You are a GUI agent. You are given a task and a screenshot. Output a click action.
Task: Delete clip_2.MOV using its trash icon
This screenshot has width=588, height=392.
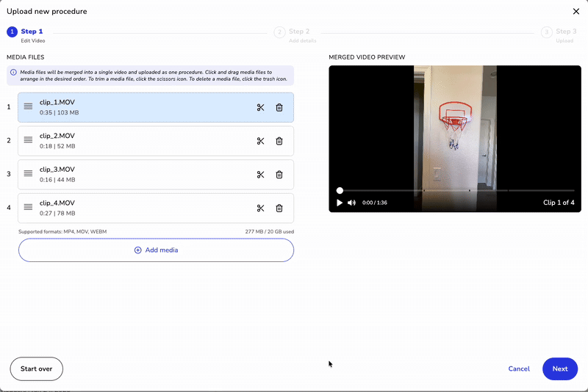(x=279, y=141)
